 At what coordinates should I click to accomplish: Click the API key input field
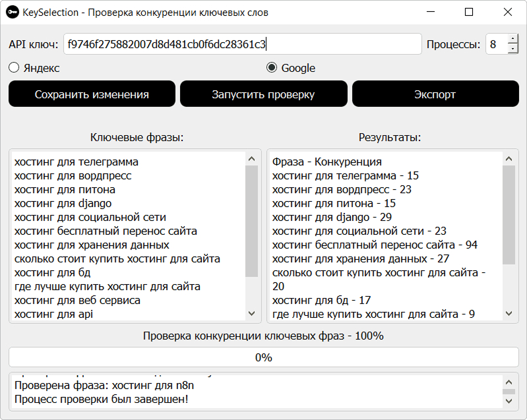point(242,44)
